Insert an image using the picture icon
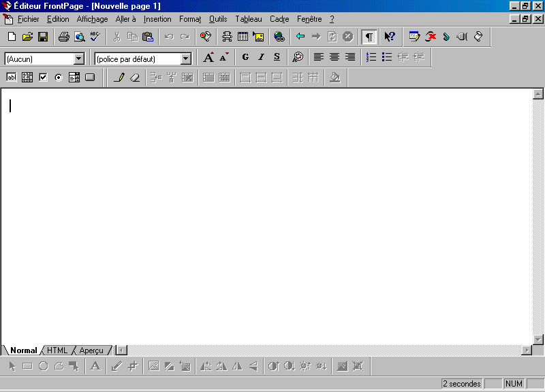This screenshot has height=392, width=545. (259, 37)
